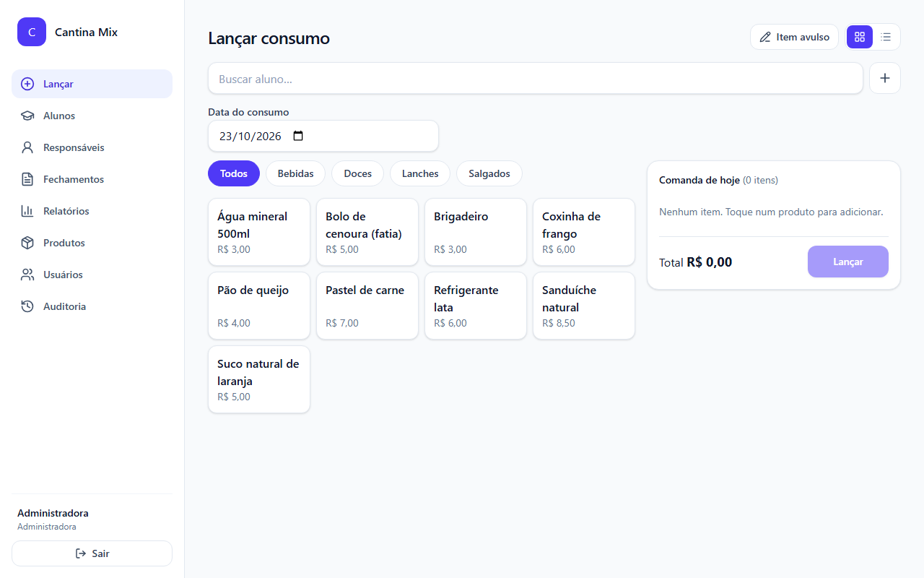Click the Alunos graduation cap icon
The height and width of the screenshot is (578, 924).
(x=27, y=116)
